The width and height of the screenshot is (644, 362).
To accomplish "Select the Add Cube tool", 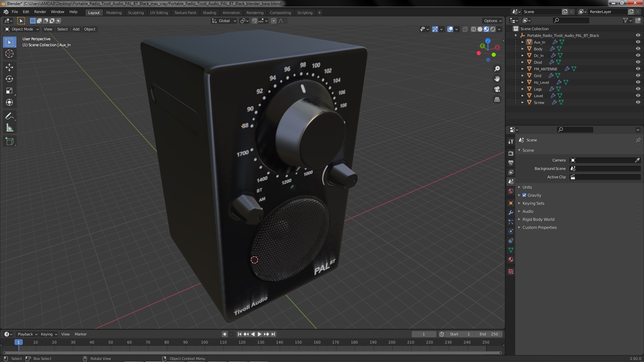I will click(9, 141).
